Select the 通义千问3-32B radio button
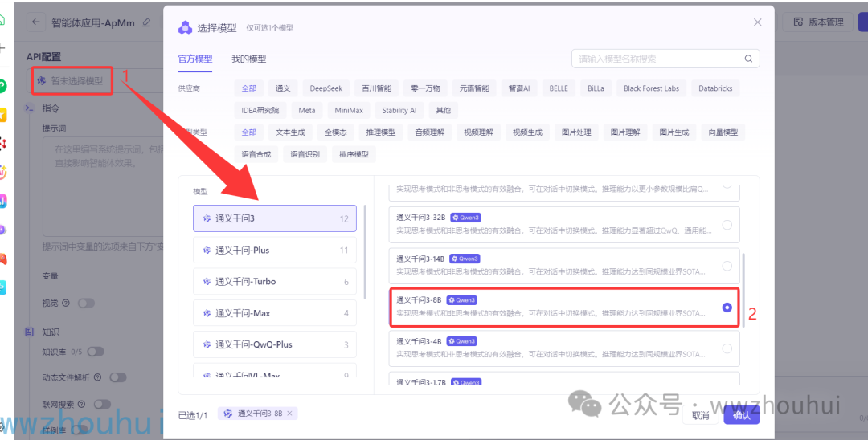 pos(727,225)
